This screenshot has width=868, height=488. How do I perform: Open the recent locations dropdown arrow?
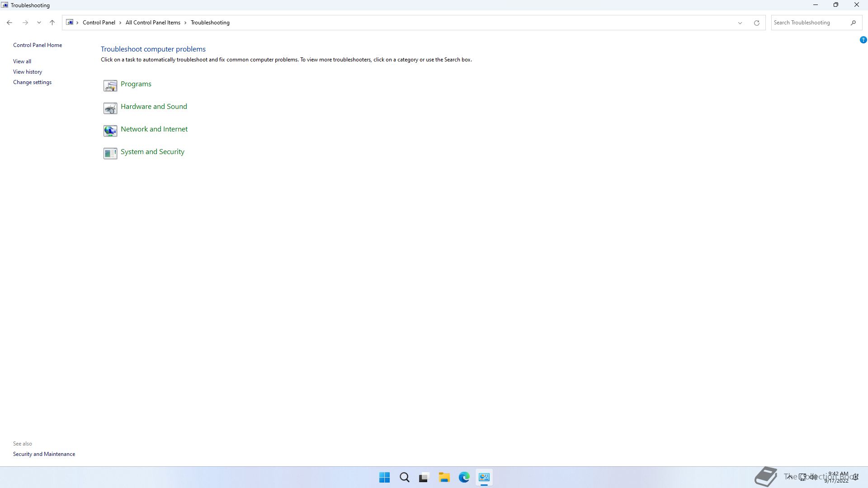39,23
